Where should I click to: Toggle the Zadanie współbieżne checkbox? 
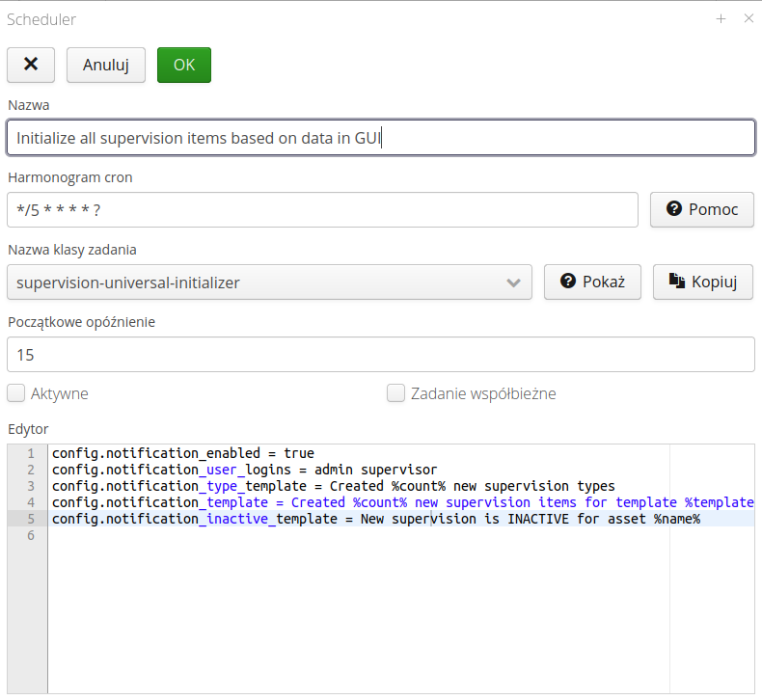click(395, 393)
